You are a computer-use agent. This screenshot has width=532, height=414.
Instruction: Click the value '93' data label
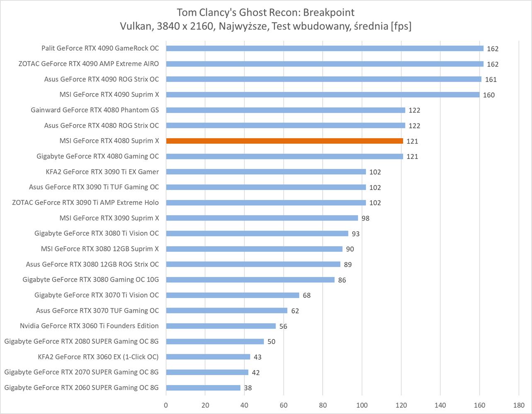tap(355, 234)
